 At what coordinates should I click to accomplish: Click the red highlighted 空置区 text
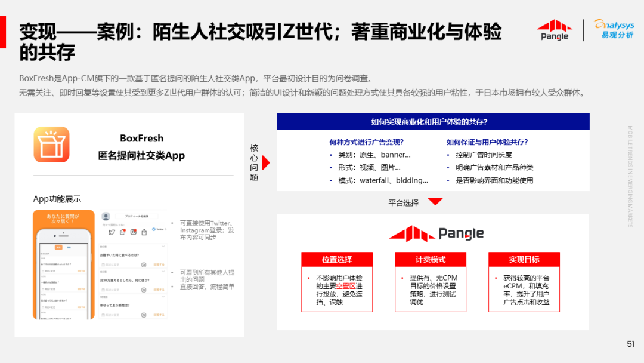[x=346, y=286]
